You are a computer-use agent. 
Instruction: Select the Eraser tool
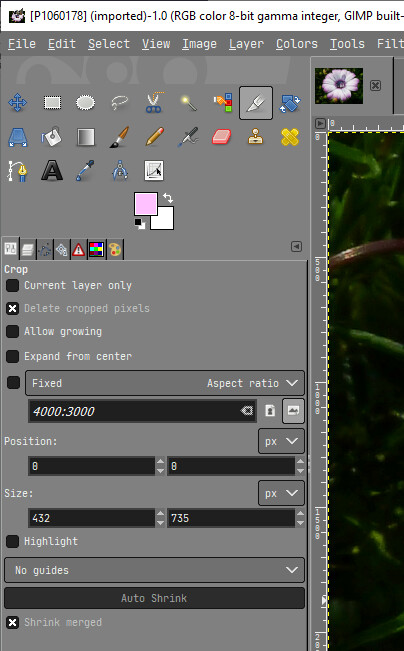pos(221,137)
